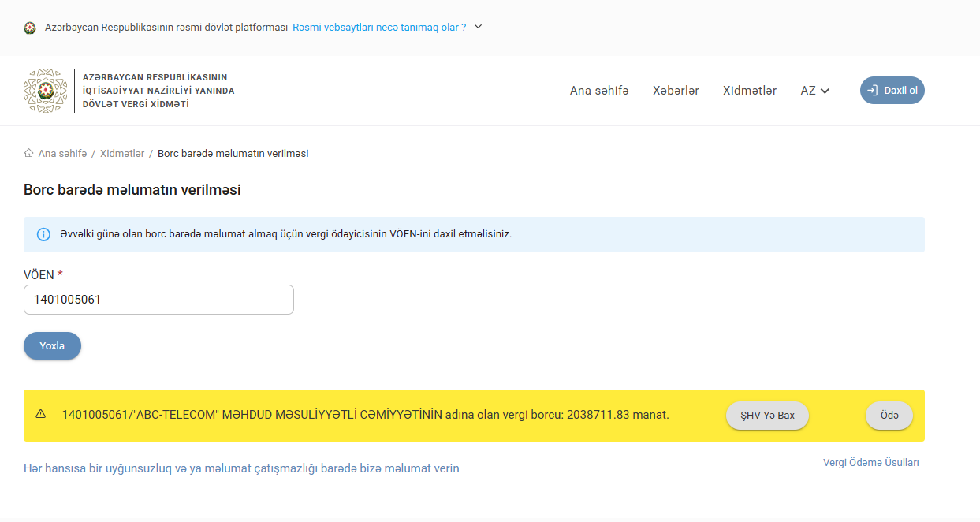Viewport: 980px width, 522px height.
Task: Click the home icon in breadcrumb
Action: (x=29, y=153)
